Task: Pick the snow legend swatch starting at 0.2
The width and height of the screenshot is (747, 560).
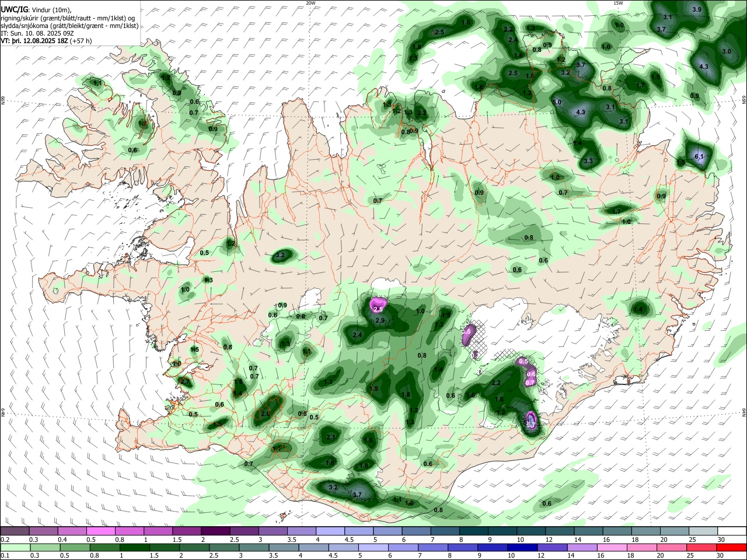Action: click(x=15, y=531)
